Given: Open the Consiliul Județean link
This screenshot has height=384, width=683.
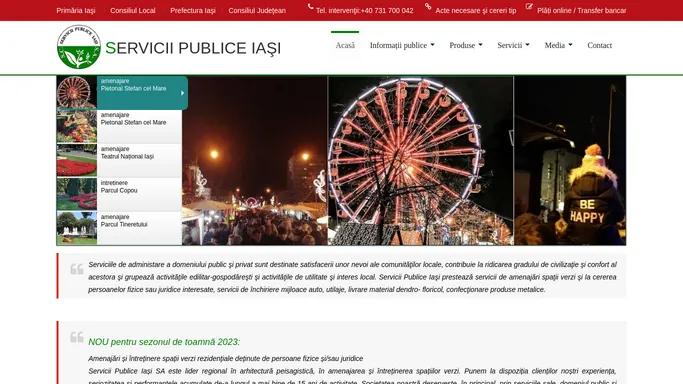Looking at the screenshot, I should click(x=257, y=10).
